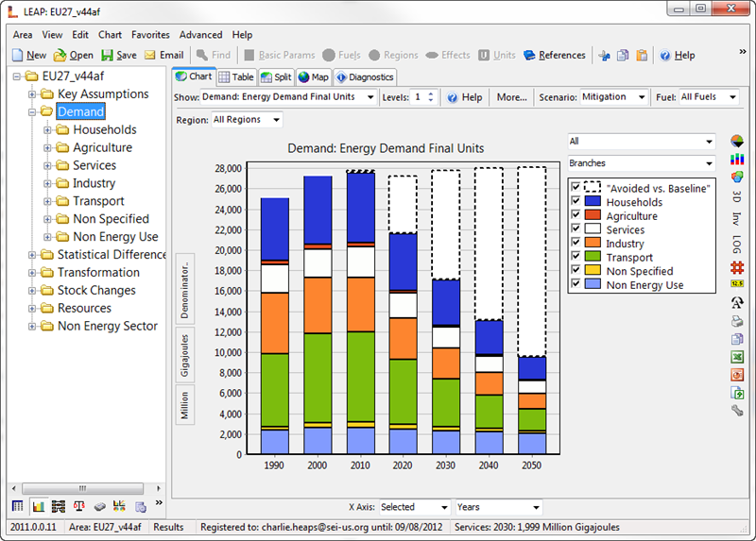Click the red gridlines icon
The image size is (756, 541).
(737, 267)
